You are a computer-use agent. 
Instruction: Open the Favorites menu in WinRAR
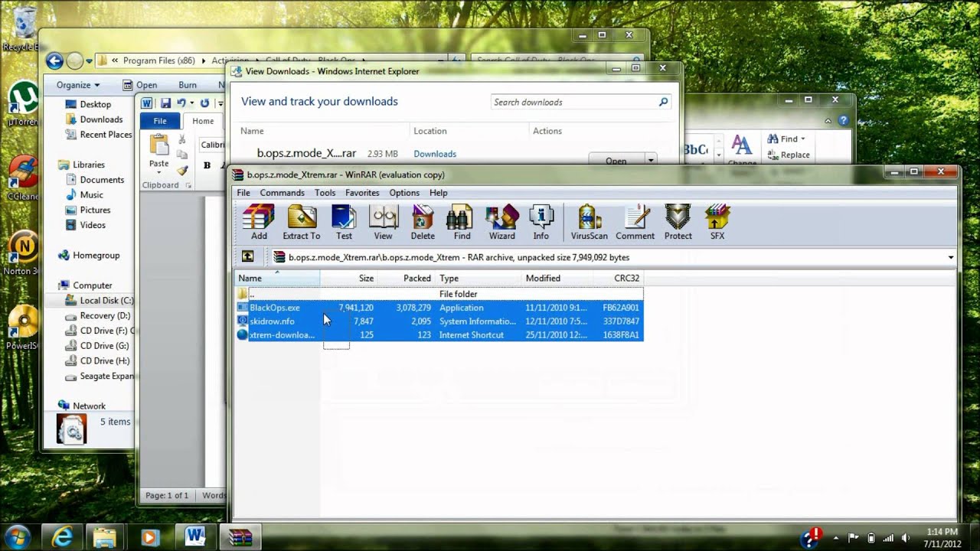(362, 193)
